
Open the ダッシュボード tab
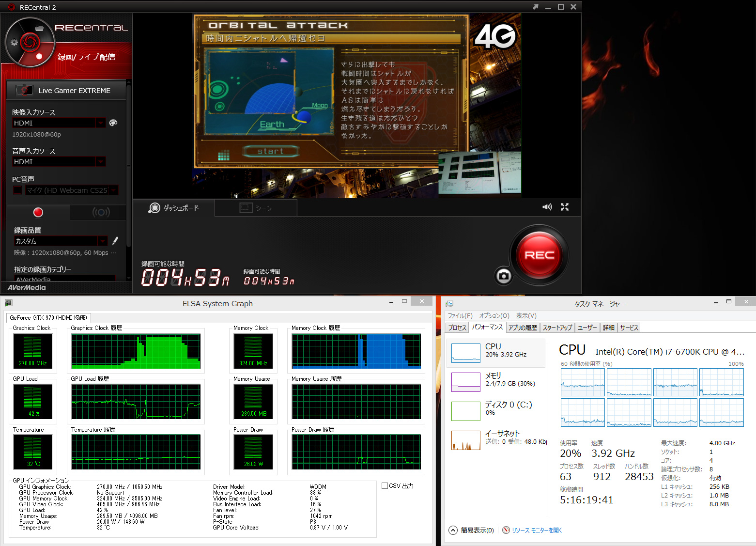(x=174, y=208)
